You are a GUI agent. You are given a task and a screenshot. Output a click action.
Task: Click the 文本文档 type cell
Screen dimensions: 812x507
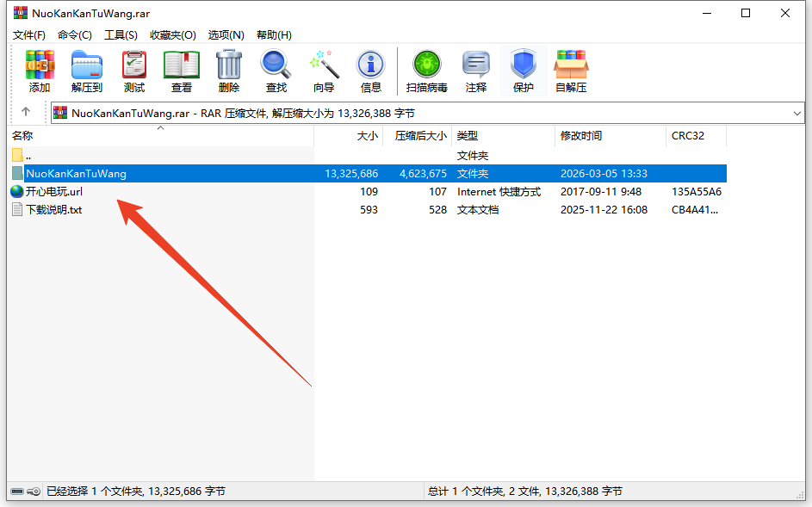click(477, 210)
